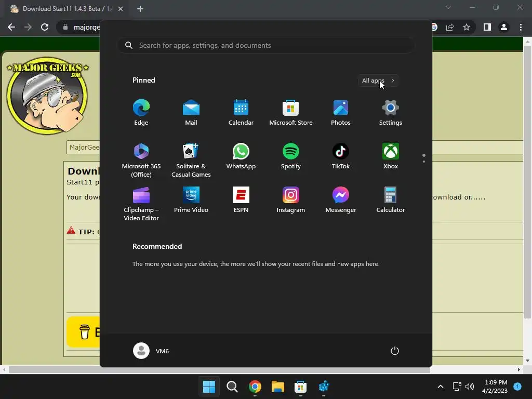The width and height of the screenshot is (532, 399).
Task: Launch the Mail app
Action: 191,113
